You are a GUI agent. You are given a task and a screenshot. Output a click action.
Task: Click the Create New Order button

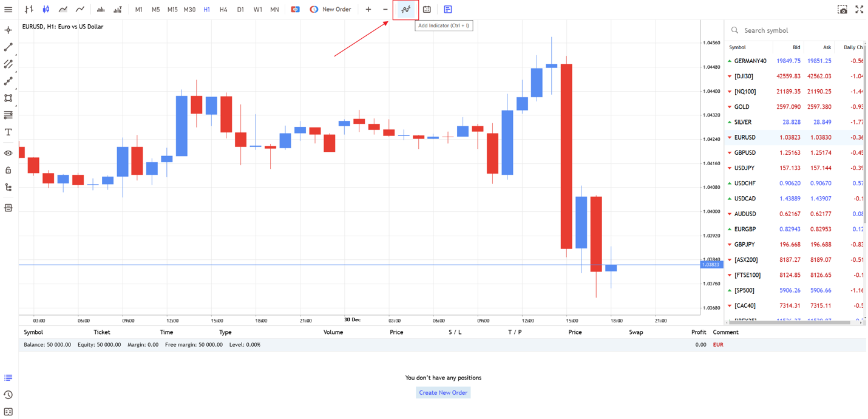click(443, 393)
